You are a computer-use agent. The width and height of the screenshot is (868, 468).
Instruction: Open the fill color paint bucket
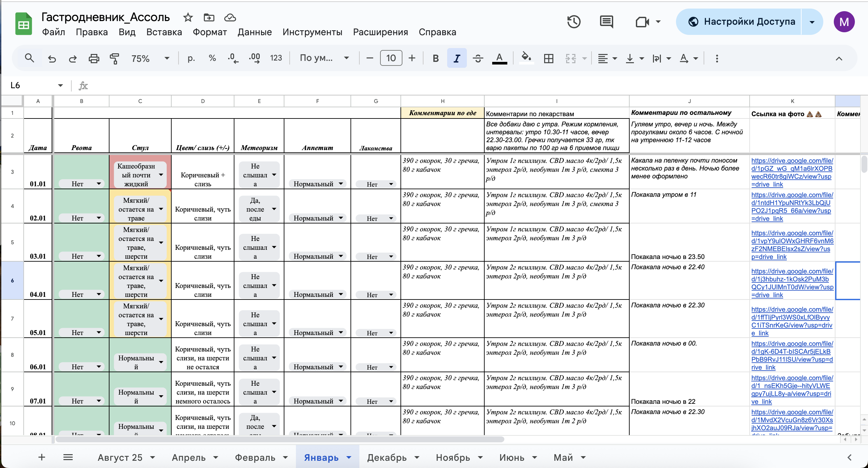(526, 58)
